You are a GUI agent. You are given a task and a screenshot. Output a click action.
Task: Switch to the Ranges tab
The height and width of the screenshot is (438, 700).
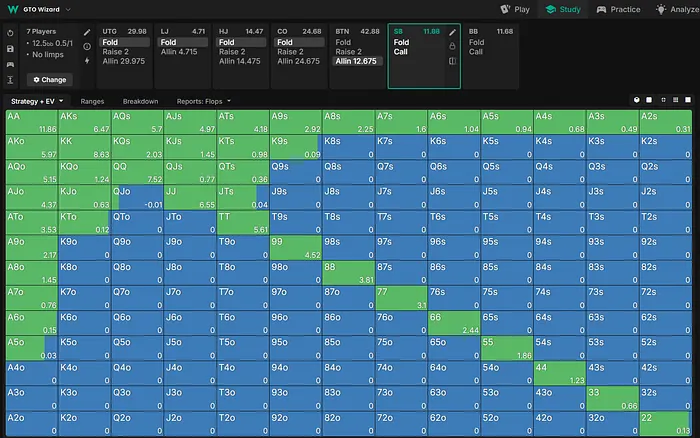pyautogui.click(x=92, y=101)
